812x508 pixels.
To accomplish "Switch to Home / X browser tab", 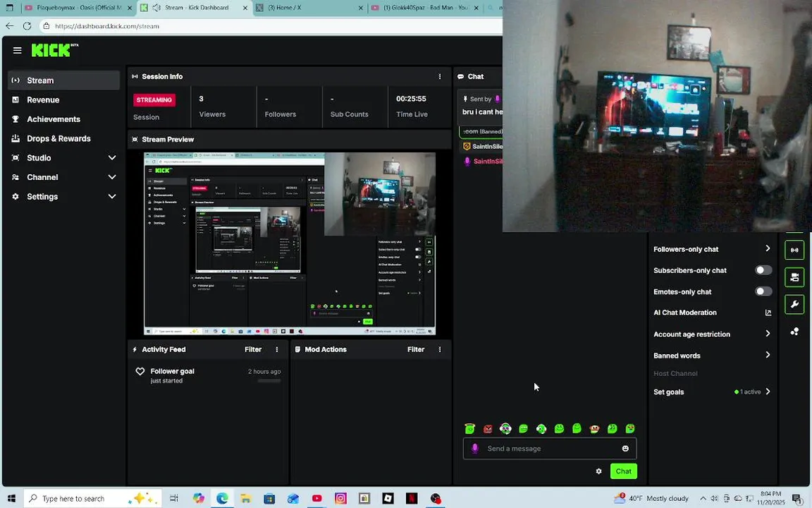I will [x=309, y=8].
